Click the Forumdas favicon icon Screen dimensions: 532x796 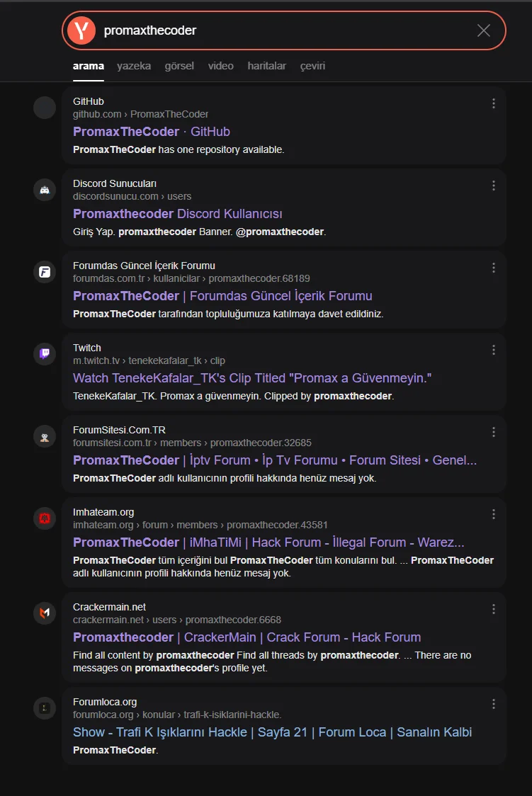click(45, 272)
